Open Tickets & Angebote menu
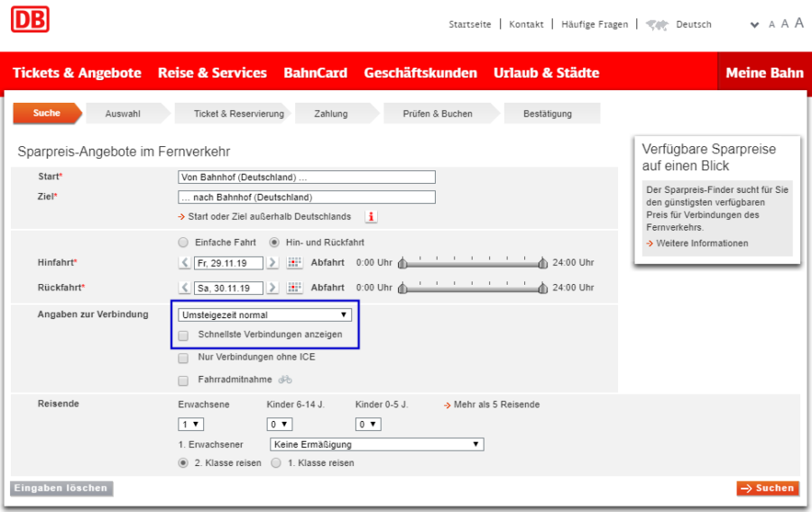This screenshot has height=512, width=812. coord(78,73)
